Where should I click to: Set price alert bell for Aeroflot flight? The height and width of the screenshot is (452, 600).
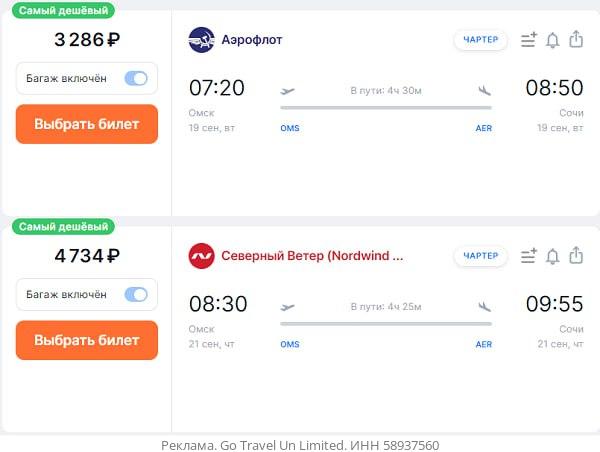[552, 40]
